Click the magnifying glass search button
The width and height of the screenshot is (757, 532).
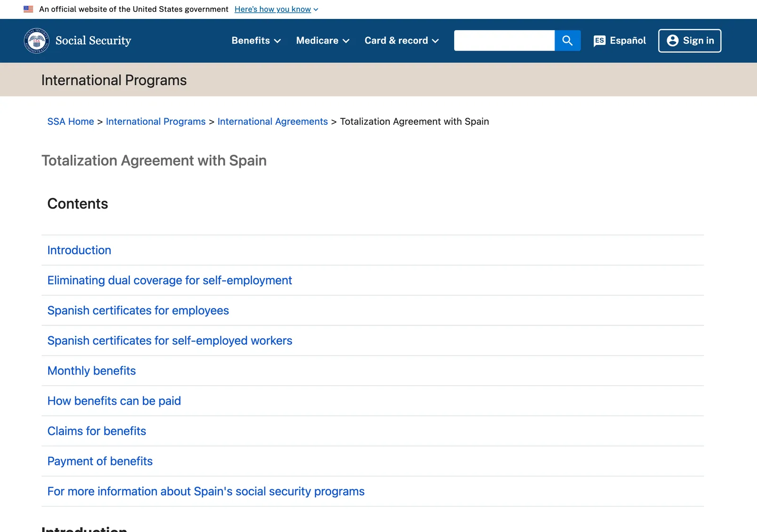point(567,41)
